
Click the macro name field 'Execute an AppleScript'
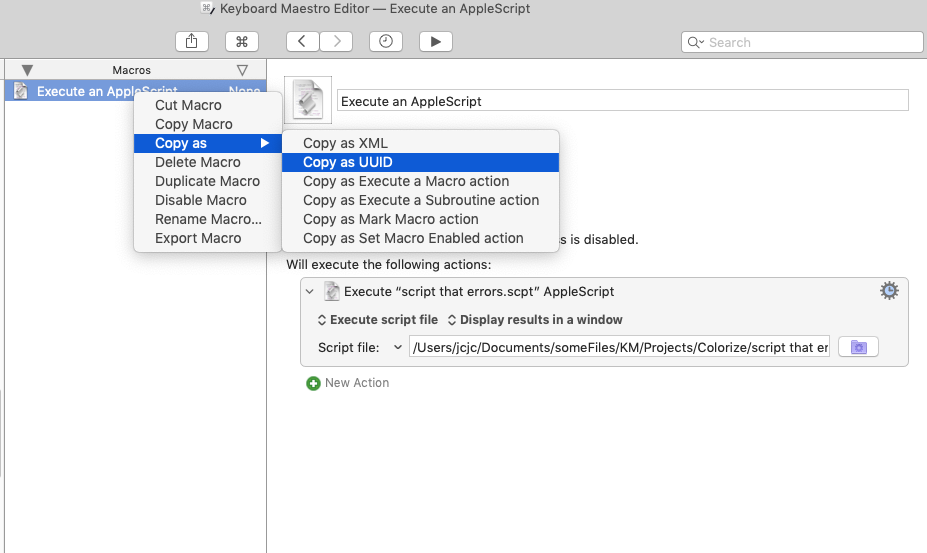click(x=623, y=101)
